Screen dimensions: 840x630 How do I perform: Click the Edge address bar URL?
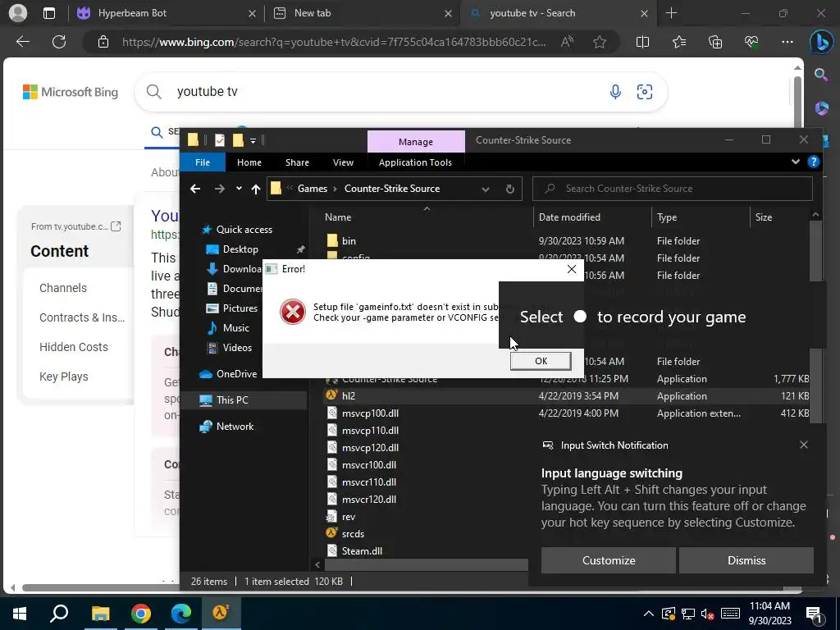[334, 42]
